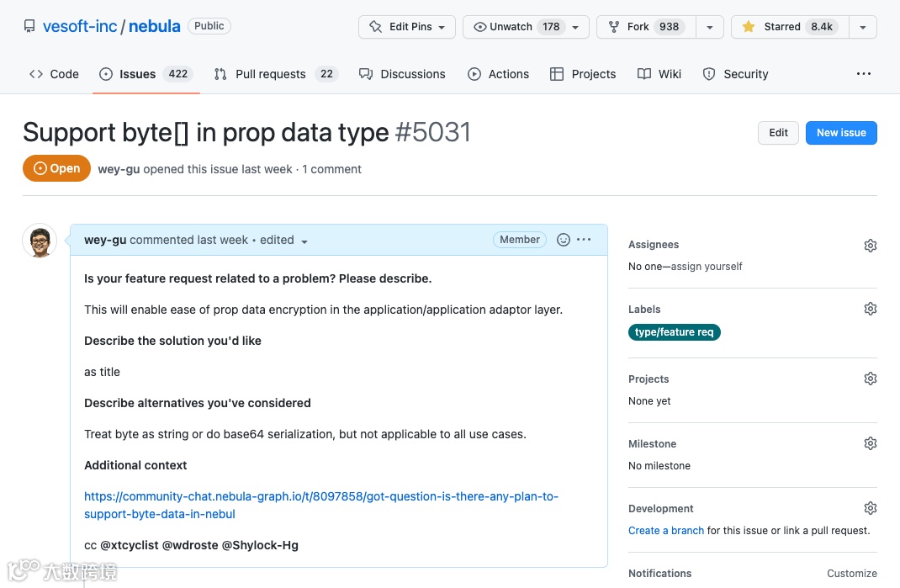The height and width of the screenshot is (588, 900).
Task: Open the star lists dropdown arrow
Action: point(863,27)
